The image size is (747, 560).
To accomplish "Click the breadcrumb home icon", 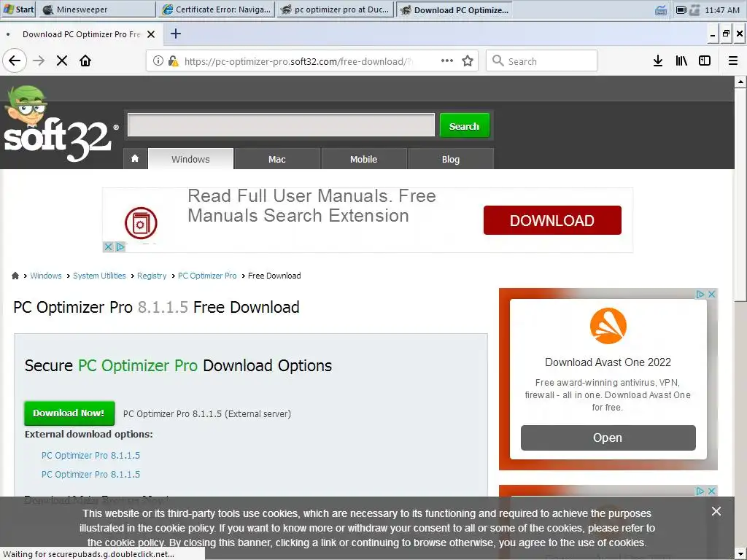I will point(15,276).
